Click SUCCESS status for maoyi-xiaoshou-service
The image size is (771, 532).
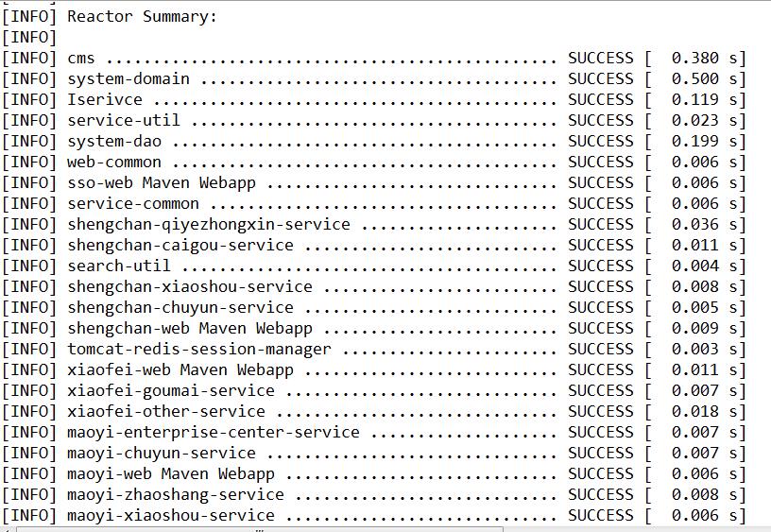pyautogui.click(x=600, y=515)
